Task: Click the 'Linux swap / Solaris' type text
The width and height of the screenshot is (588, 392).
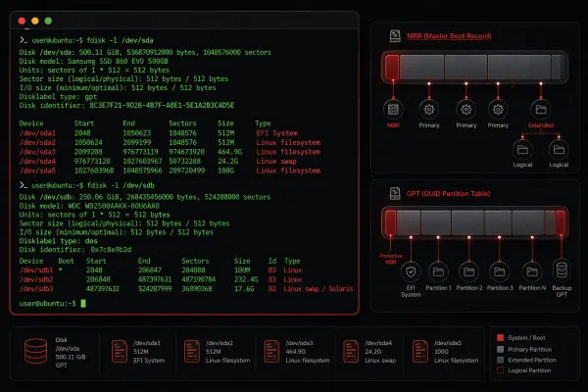Action: point(318,289)
